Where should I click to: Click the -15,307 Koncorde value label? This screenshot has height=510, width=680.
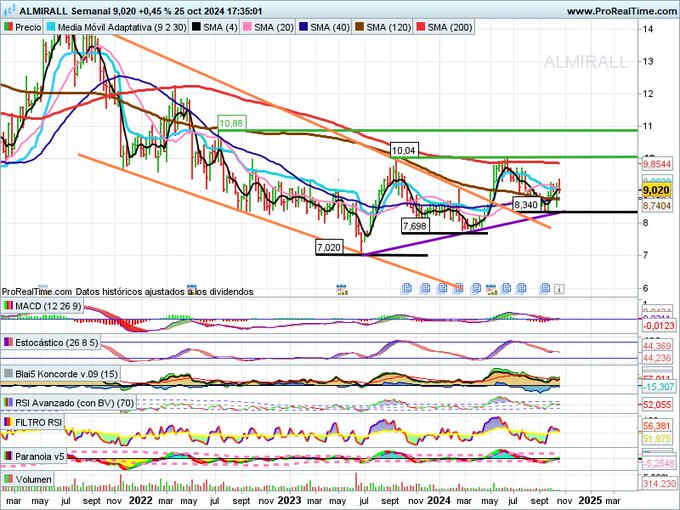coord(658,386)
